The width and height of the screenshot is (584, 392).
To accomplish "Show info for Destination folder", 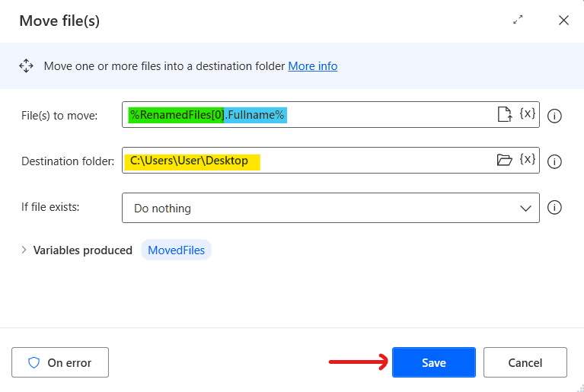I will [x=555, y=161].
